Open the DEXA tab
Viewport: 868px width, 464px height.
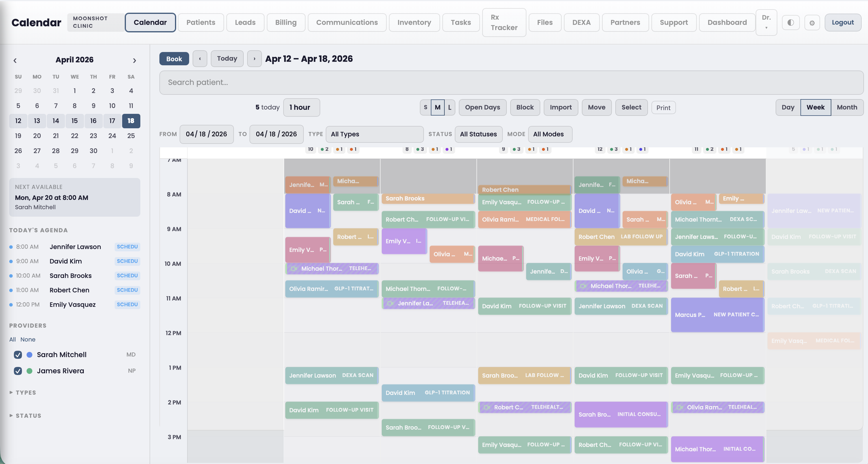(x=581, y=23)
